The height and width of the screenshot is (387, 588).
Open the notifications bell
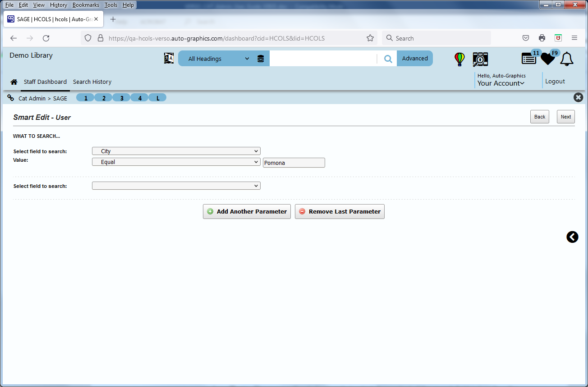(x=567, y=59)
